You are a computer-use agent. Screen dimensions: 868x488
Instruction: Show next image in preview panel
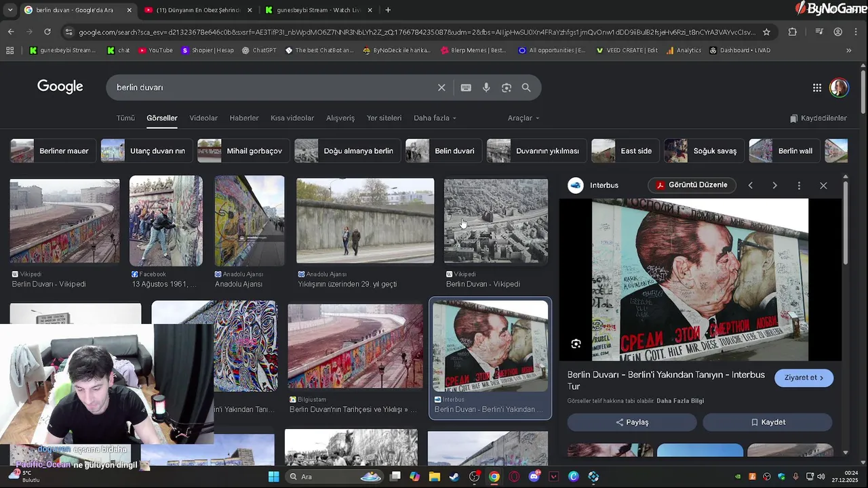[774, 185]
